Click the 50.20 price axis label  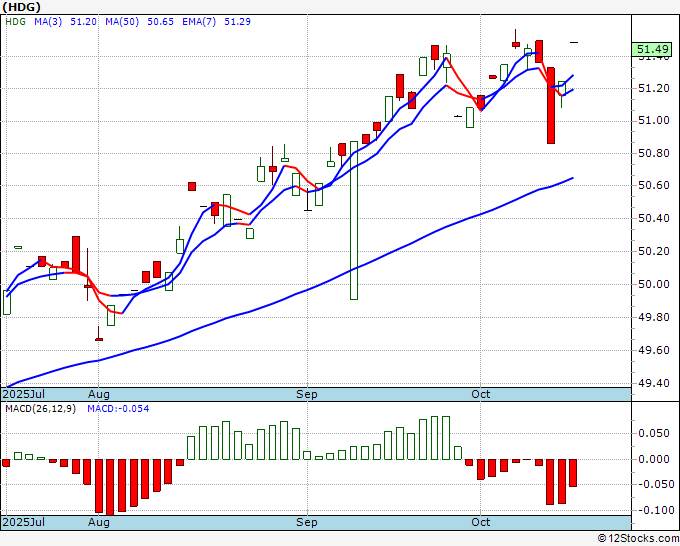[x=654, y=252]
